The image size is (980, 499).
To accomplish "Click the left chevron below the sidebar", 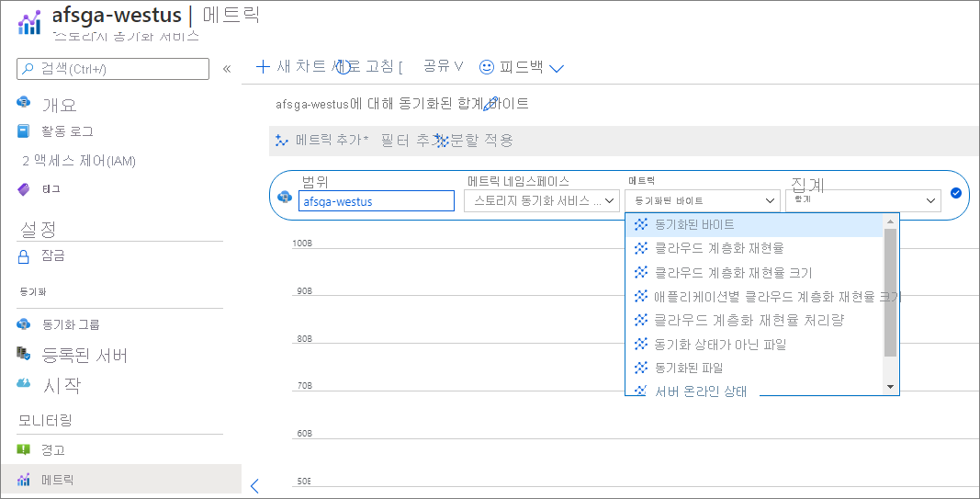I will [x=254, y=486].
